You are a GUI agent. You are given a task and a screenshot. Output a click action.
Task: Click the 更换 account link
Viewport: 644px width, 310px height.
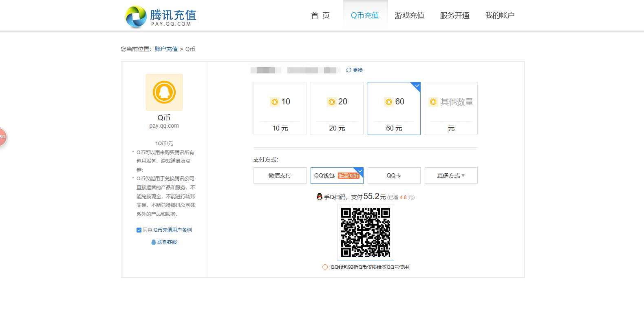coord(358,70)
